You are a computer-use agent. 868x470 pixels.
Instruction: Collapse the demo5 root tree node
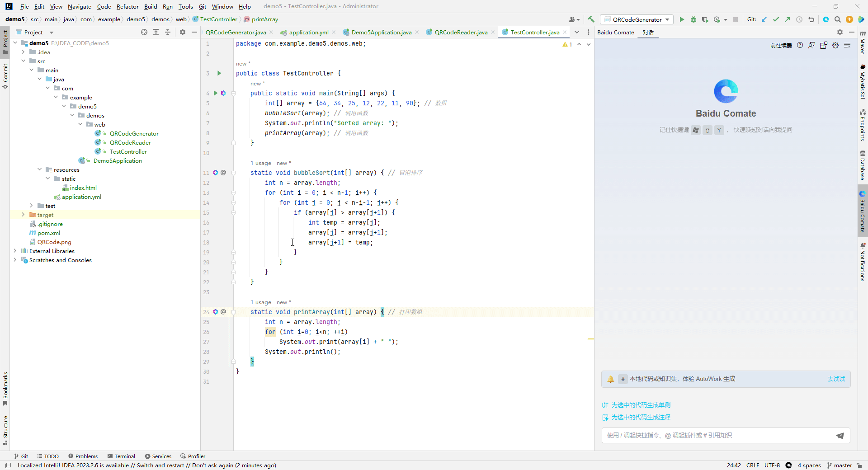click(15, 43)
